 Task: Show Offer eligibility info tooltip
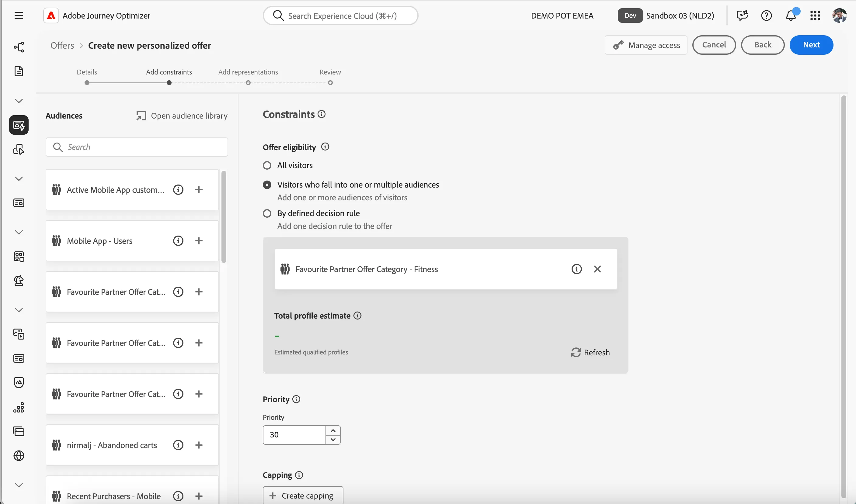coord(325,147)
